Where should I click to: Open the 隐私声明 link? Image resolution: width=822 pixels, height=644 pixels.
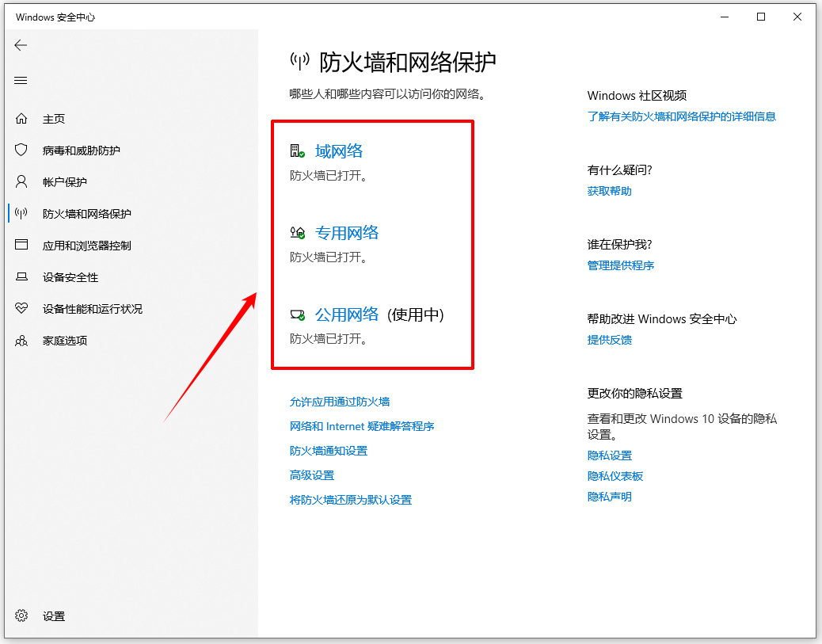tap(609, 497)
